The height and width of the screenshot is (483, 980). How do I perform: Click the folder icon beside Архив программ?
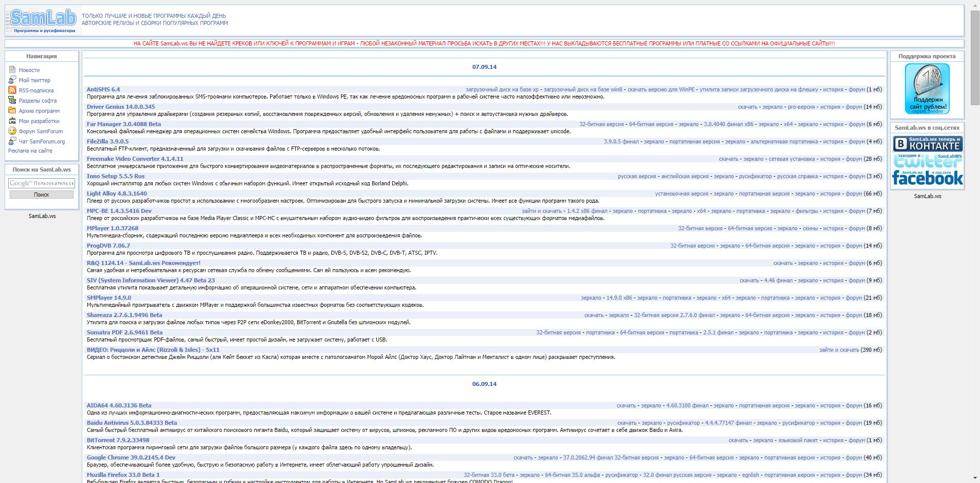pos(12,110)
